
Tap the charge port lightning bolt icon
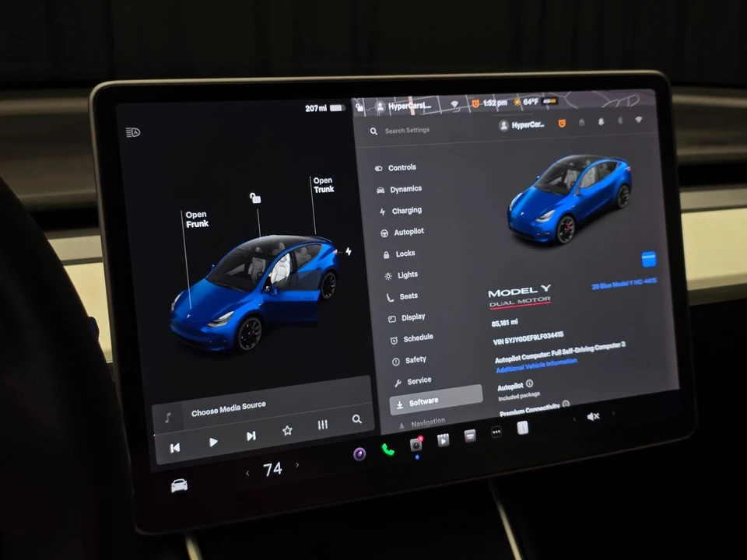click(x=349, y=251)
